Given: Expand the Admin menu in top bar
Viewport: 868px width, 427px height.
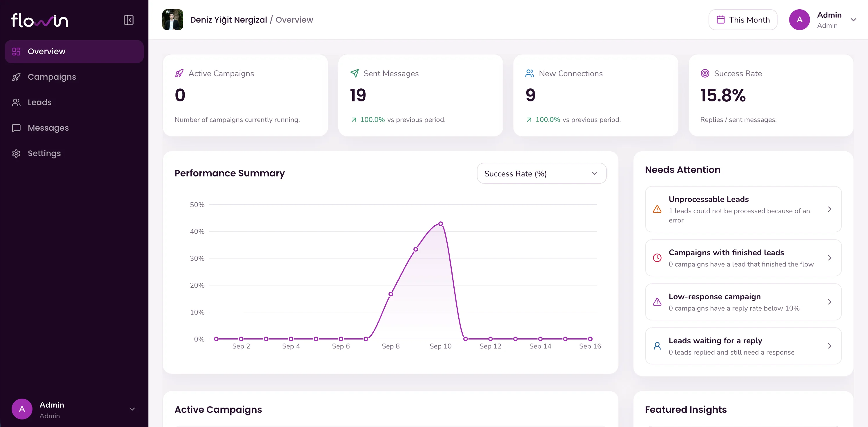Looking at the screenshot, I should tap(853, 19).
